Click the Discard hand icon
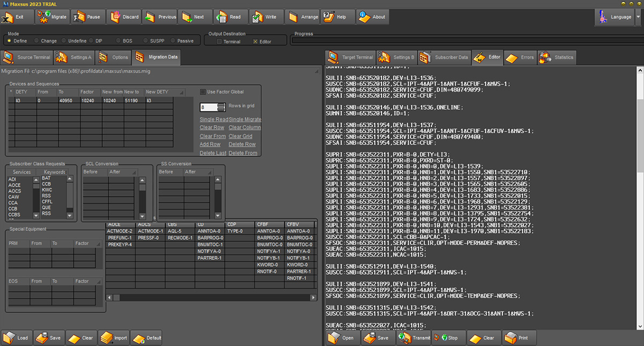644x346 pixels. 115,17
